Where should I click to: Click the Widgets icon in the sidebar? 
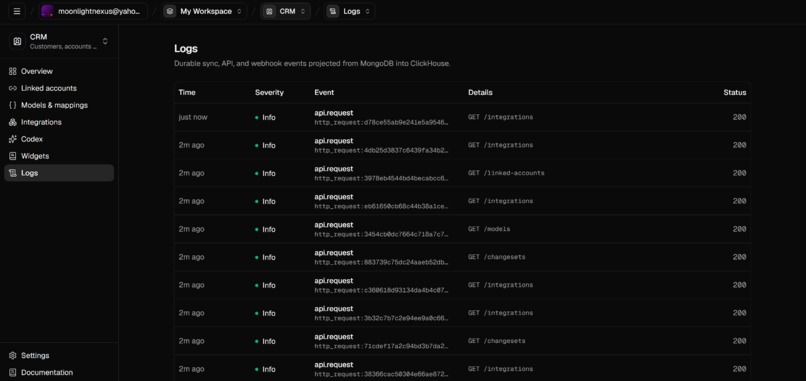(x=13, y=156)
